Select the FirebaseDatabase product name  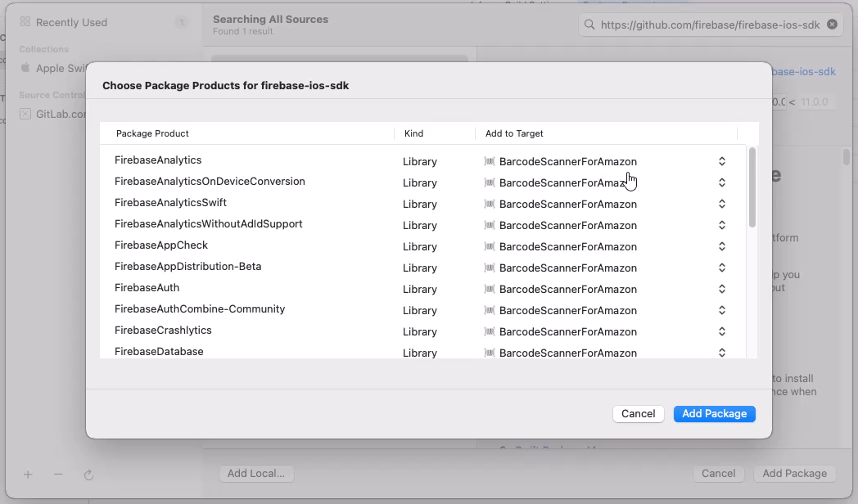pos(159,352)
